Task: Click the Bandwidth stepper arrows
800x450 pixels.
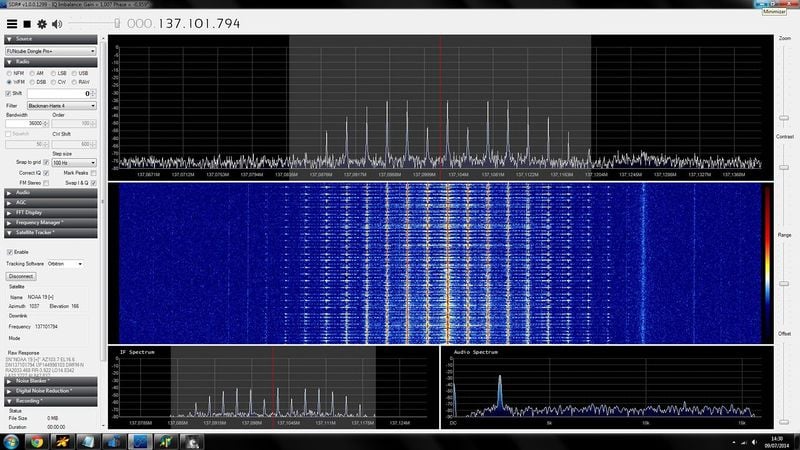Action: [x=46, y=123]
